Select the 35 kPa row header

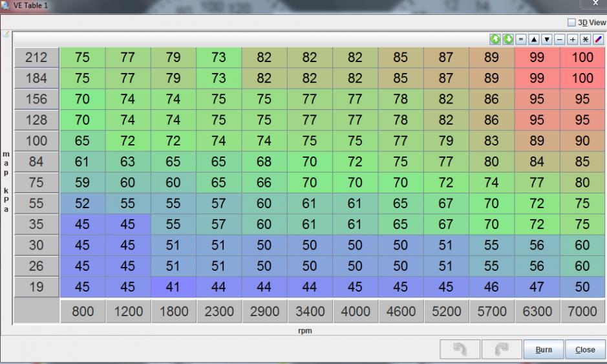point(36,224)
